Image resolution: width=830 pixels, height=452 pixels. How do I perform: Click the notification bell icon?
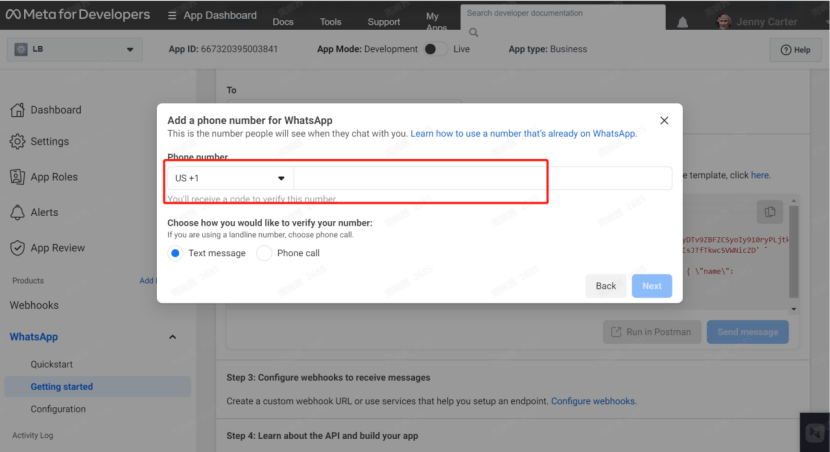683,22
